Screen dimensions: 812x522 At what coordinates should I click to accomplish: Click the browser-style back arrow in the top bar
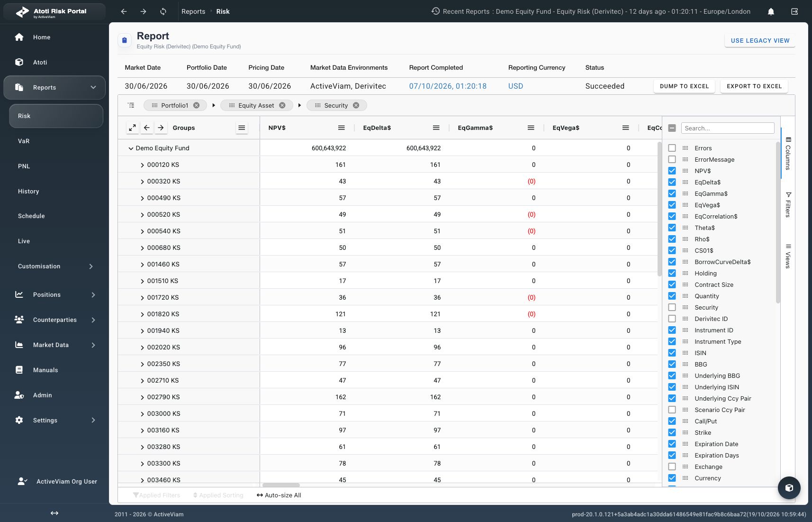click(124, 11)
